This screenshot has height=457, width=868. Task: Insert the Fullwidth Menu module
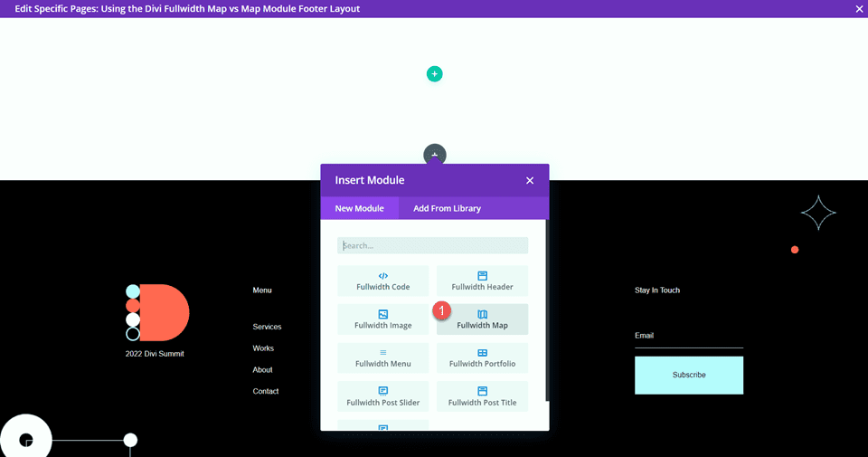click(x=383, y=357)
